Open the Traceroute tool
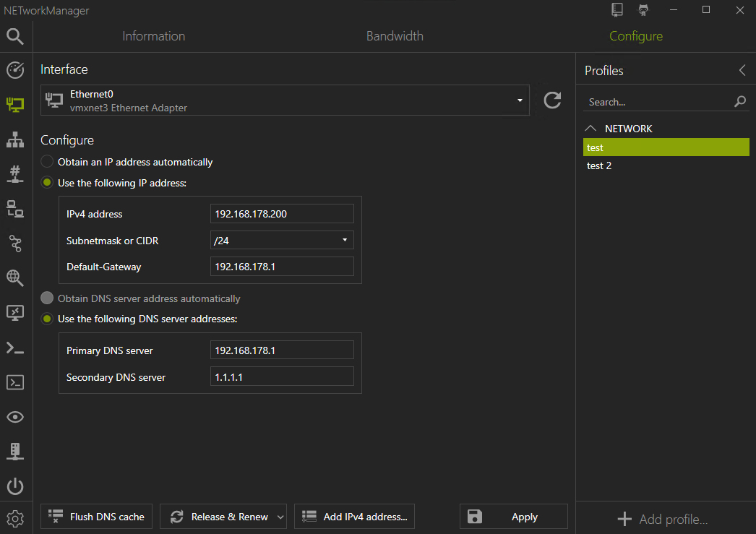This screenshot has height=534, width=756. (x=15, y=244)
